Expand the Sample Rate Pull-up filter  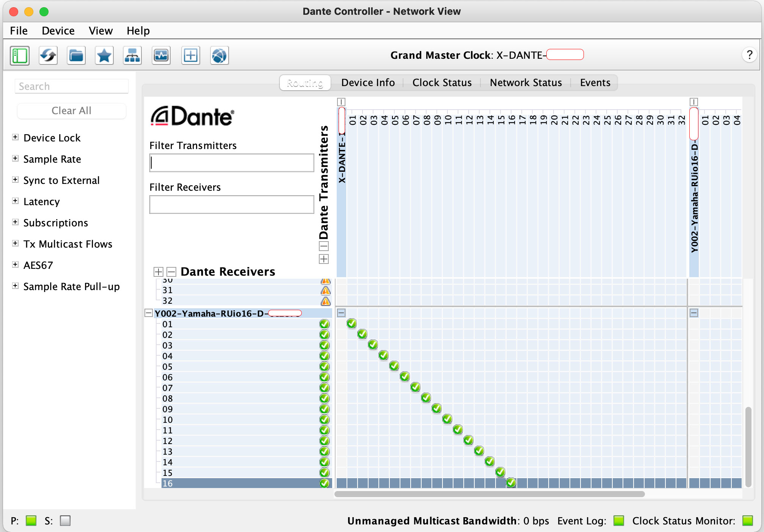[x=15, y=286]
